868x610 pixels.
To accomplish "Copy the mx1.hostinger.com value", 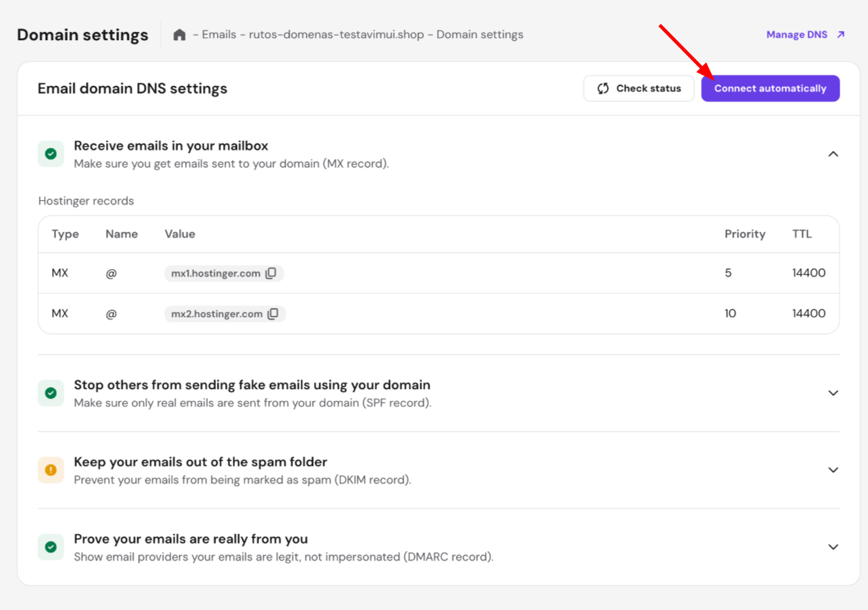I will point(271,273).
